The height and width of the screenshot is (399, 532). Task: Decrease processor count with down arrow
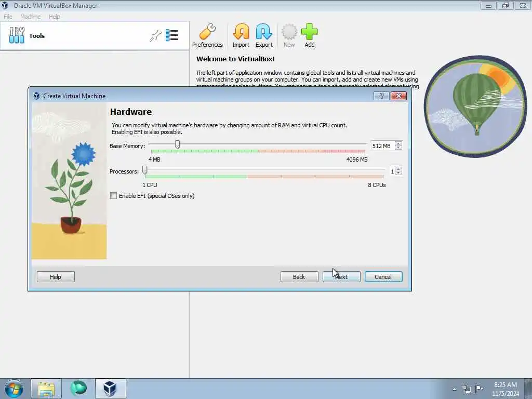pos(398,174)
